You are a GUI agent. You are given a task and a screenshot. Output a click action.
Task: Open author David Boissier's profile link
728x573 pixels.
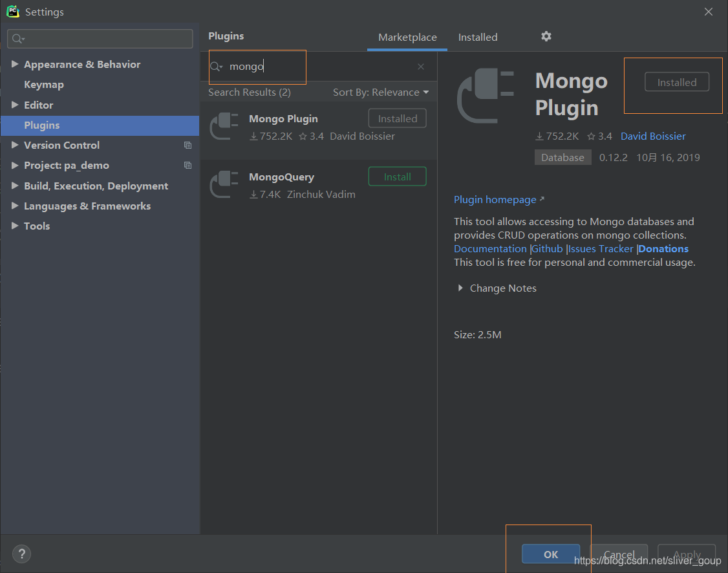pos(653,136)
